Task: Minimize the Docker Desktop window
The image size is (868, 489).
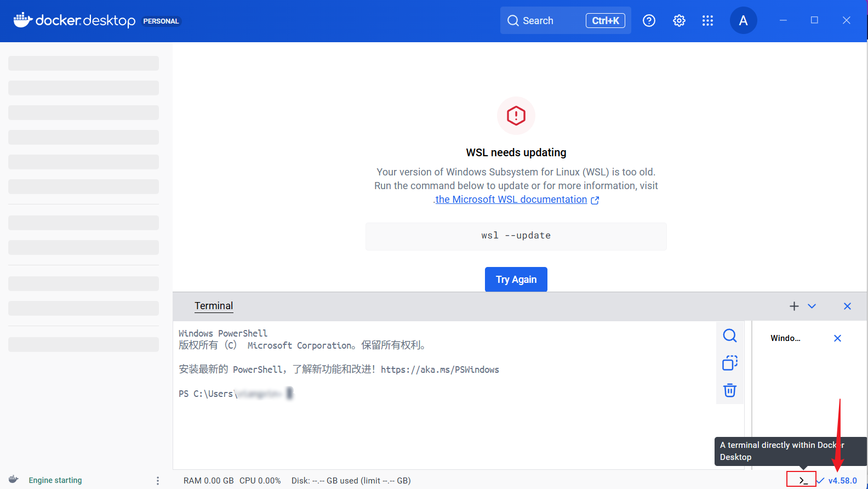Action: (x=783, y=21)
